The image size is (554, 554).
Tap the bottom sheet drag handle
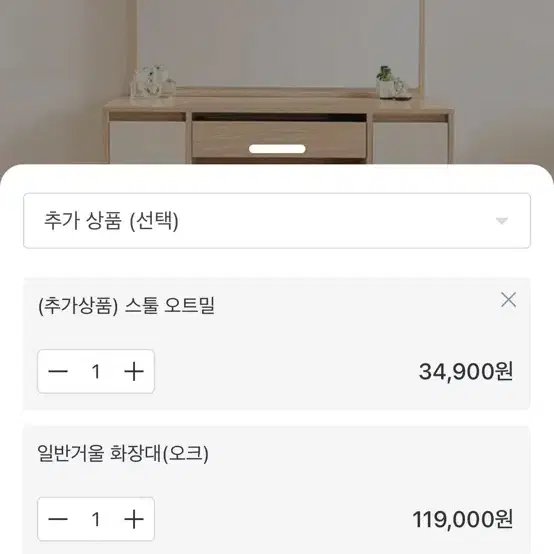tap(277, 149)
